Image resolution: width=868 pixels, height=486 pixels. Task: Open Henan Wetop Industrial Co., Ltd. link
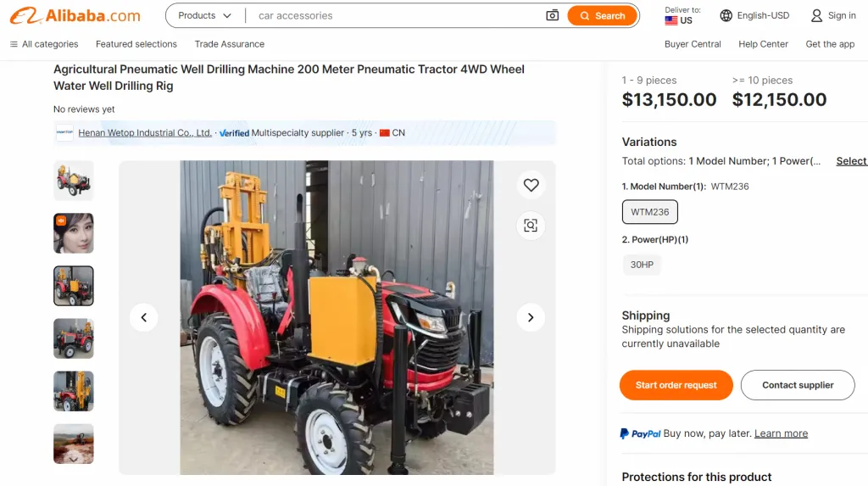[x=145, y=133]
